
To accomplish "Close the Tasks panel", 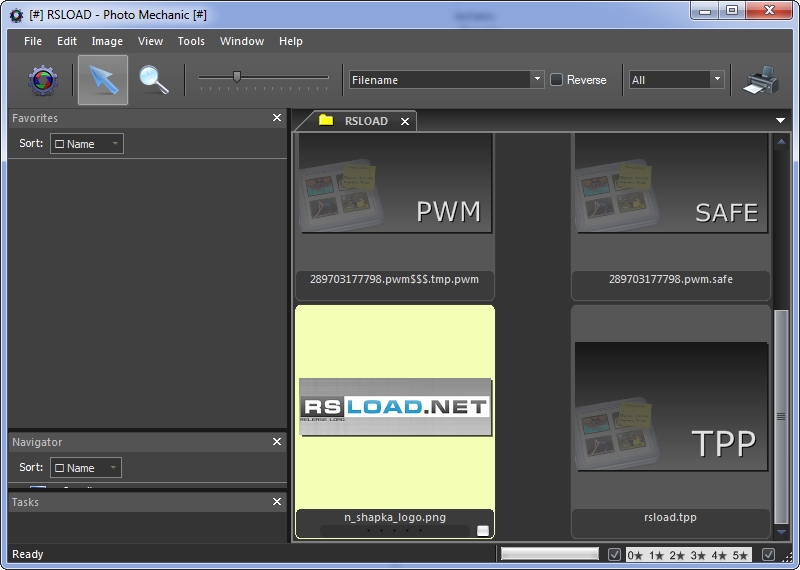I will tap(277, 502).
